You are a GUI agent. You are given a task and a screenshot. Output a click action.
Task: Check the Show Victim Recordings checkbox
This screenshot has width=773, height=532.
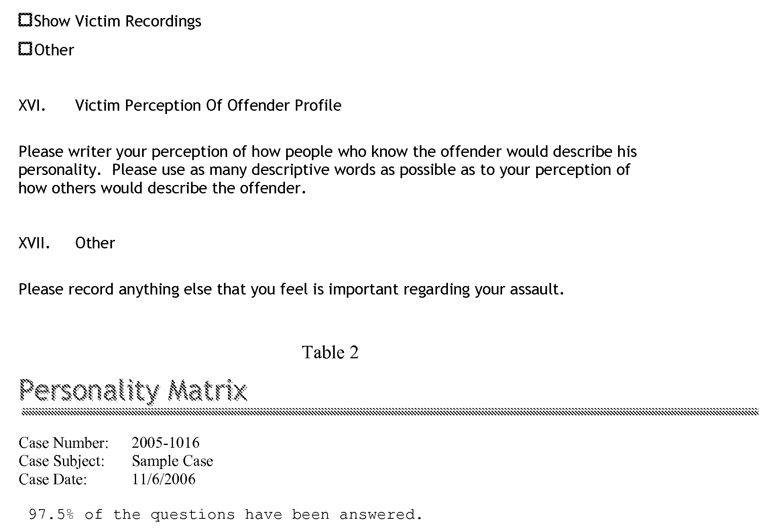tap(25, 20)
